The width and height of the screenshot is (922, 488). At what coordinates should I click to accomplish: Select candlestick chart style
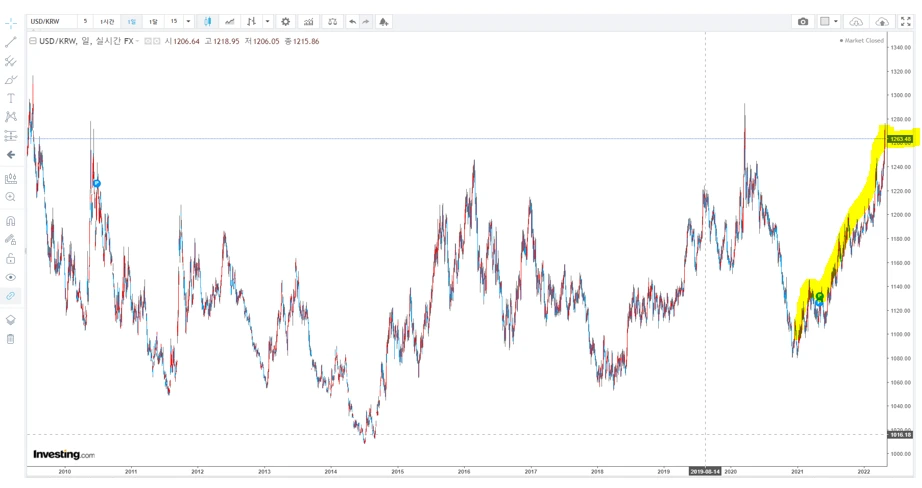pos(208,22)
